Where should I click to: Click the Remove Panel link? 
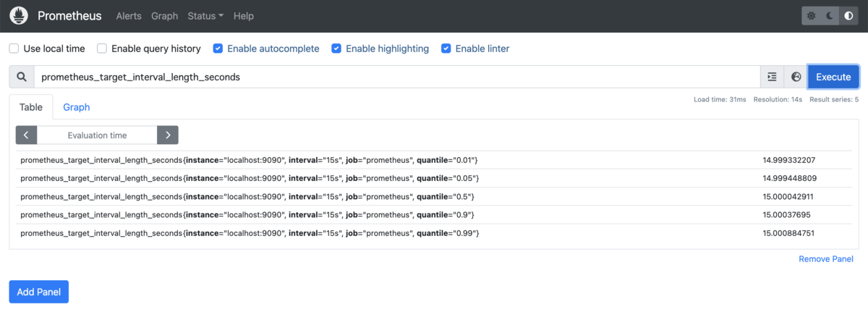pos(826,259)
